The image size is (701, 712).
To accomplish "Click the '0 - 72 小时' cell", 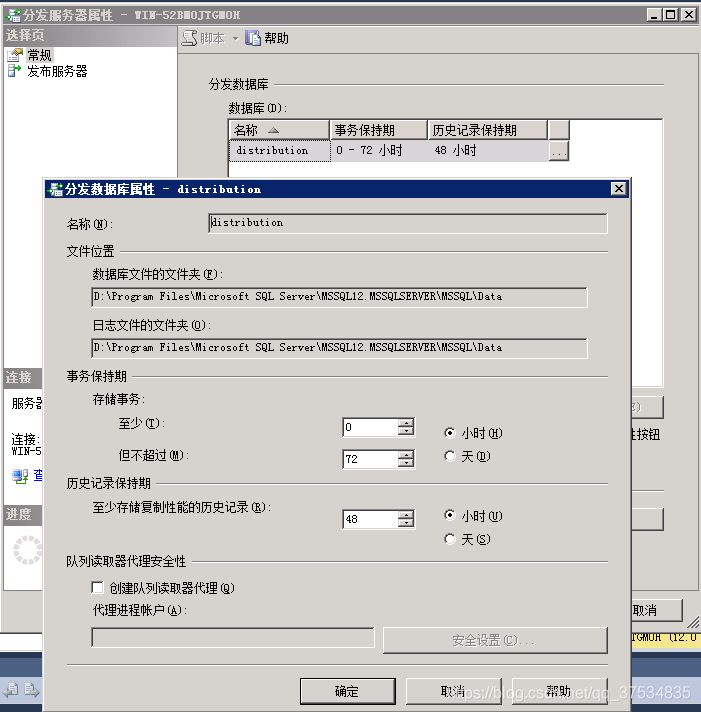I will click(x=379, y=151).
